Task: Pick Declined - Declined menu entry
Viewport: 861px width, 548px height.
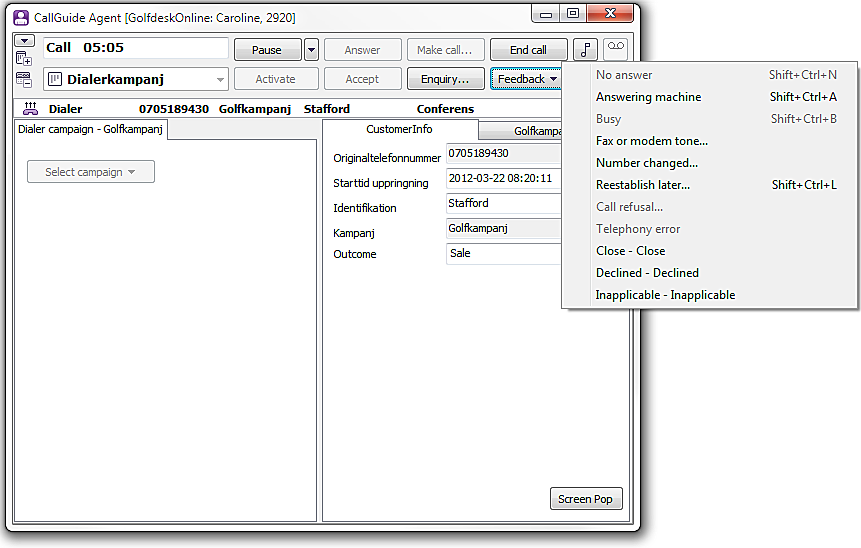Action: tap(647, 273)
